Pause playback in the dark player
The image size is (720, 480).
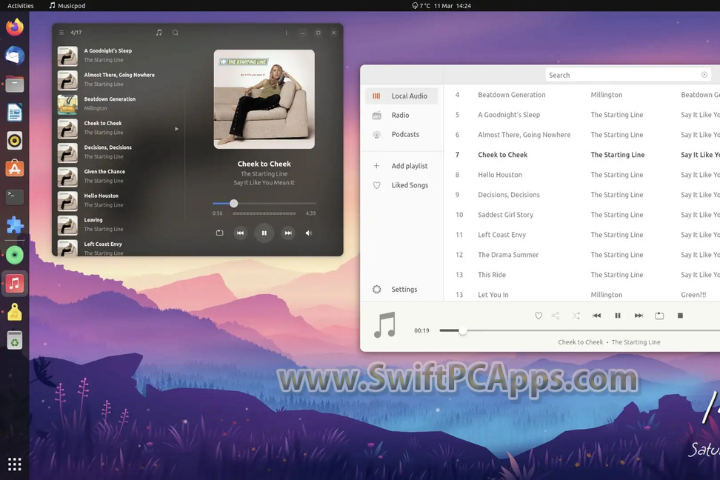(x=264, y=233)
